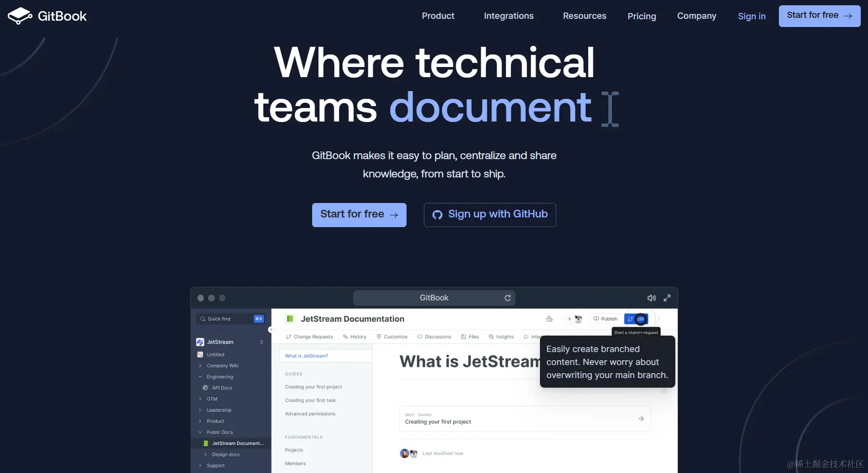Click the comment bubble icon beside page
Screen dimensions: 868x473
pos(664,391)
